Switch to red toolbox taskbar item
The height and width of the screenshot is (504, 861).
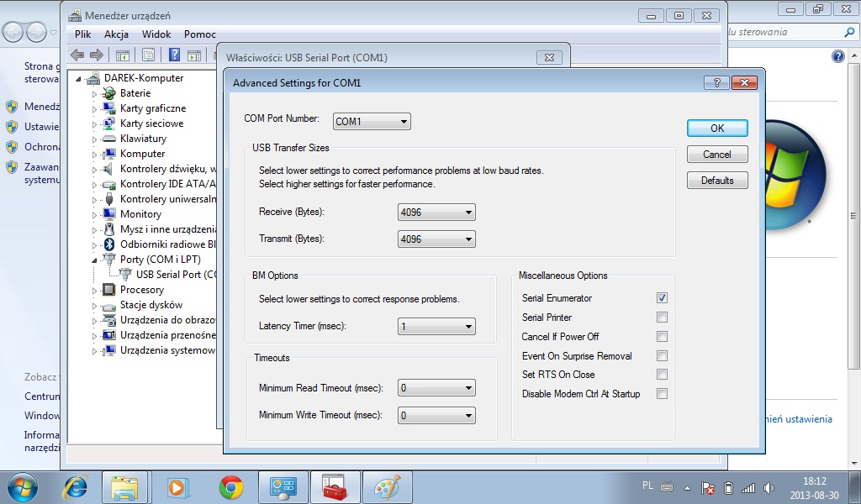click(335, 487)
